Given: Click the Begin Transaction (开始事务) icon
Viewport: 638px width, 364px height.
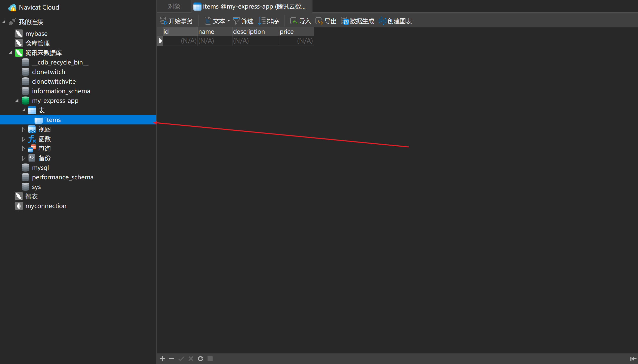Looking at the screenshot, I should tap(163, 21).
